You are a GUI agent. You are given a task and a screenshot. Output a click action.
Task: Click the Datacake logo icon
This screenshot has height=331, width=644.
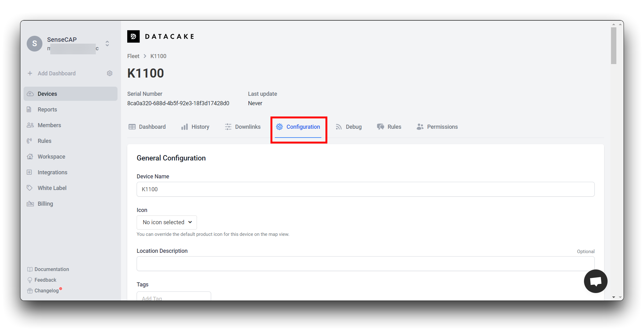[x=133, y=36]
